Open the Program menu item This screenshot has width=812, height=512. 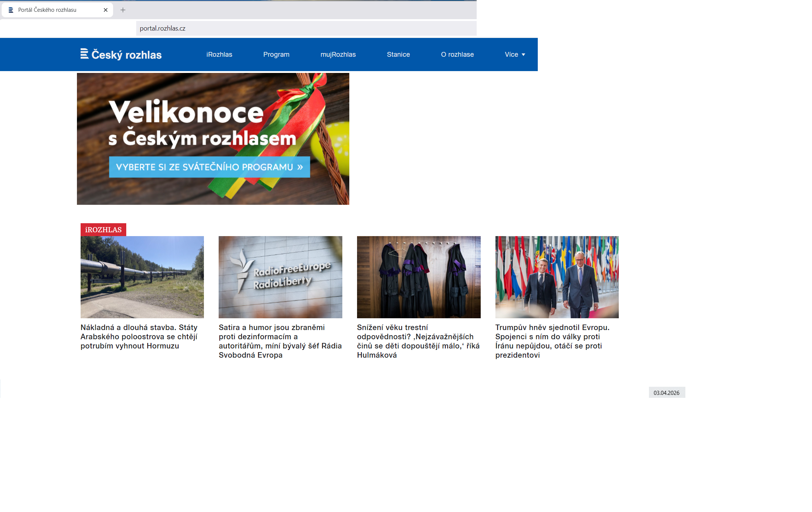[x=276, y=55]
